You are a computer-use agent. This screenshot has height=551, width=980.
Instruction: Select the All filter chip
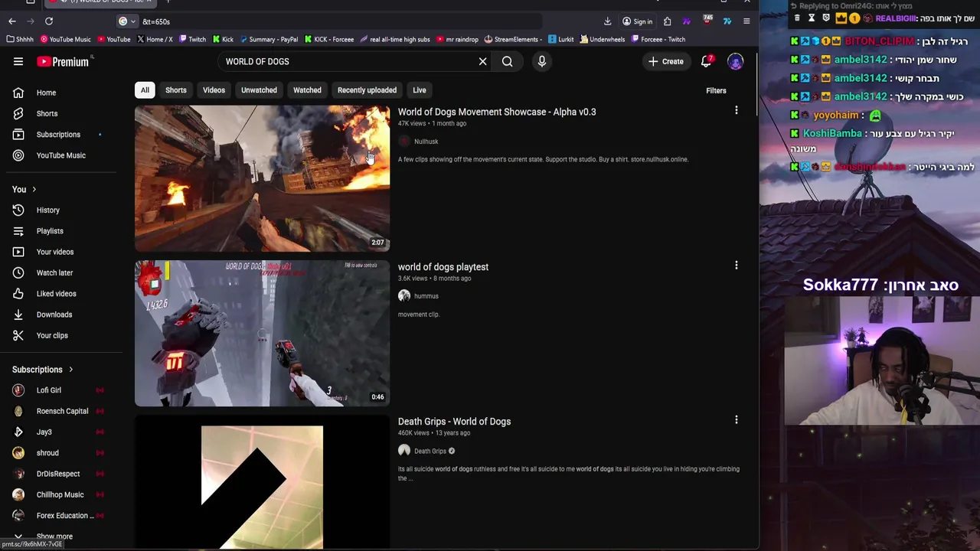pyautogui.click(x=145, y=90)
